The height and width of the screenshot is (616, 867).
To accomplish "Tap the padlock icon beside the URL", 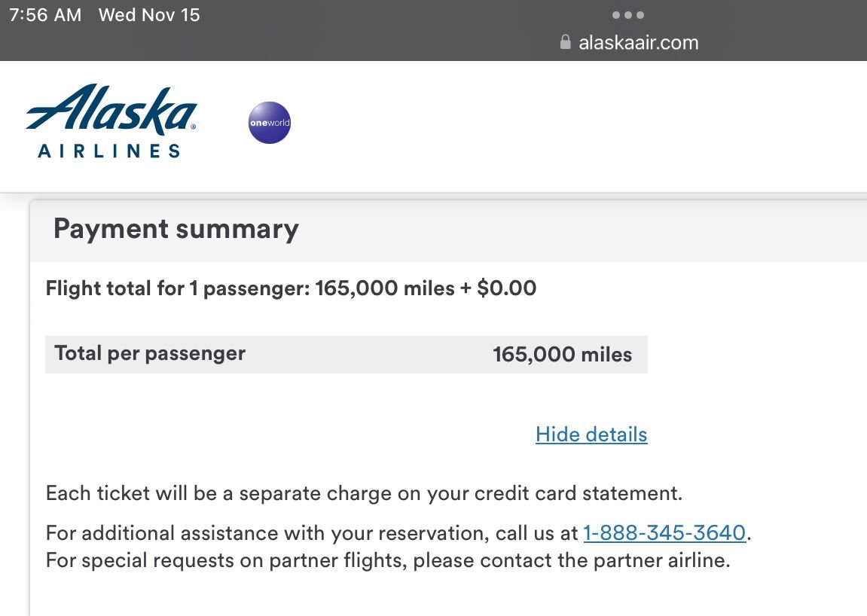I will coord(566,42).
